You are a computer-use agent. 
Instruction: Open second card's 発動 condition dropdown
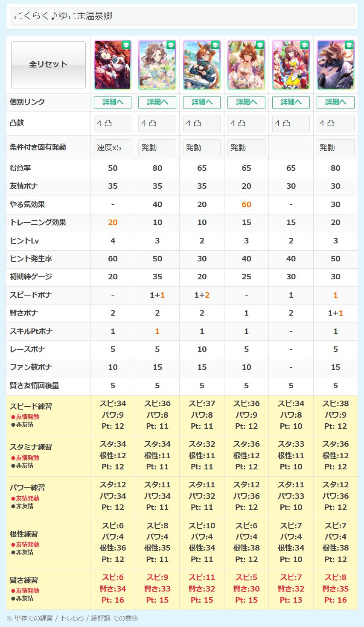click(x=157, y=148)
